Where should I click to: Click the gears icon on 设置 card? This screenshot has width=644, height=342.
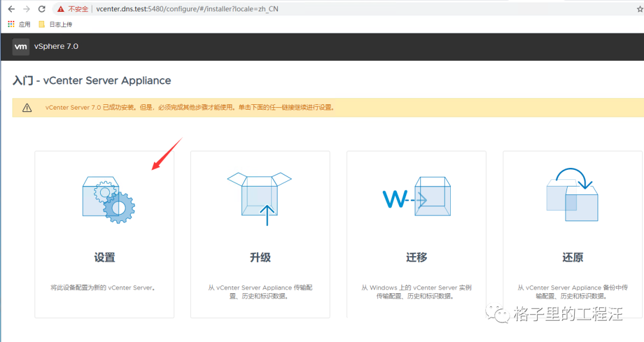(x=109, y=200)
